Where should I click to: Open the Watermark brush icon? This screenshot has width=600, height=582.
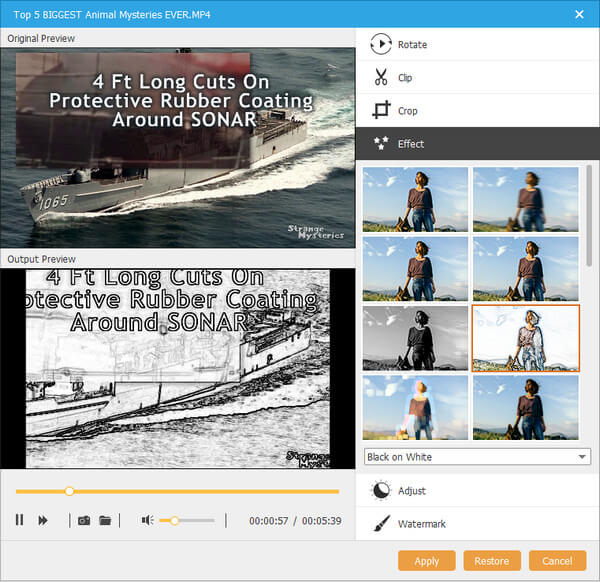[380, 523]
